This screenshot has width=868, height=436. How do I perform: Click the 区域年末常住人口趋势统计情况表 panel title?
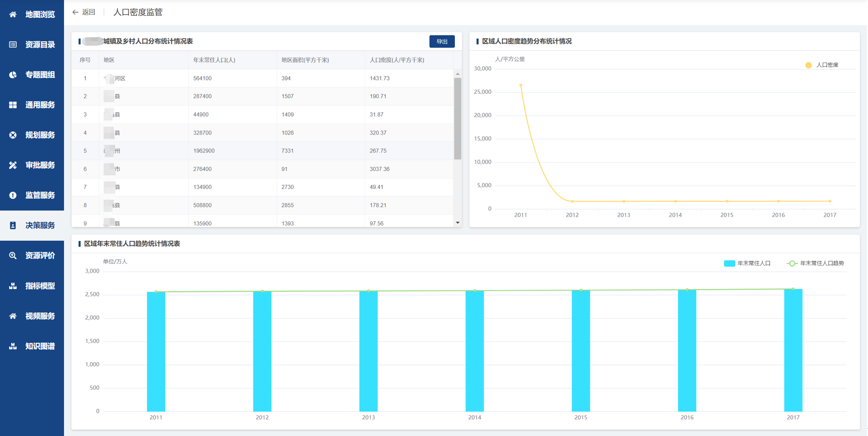132,244
